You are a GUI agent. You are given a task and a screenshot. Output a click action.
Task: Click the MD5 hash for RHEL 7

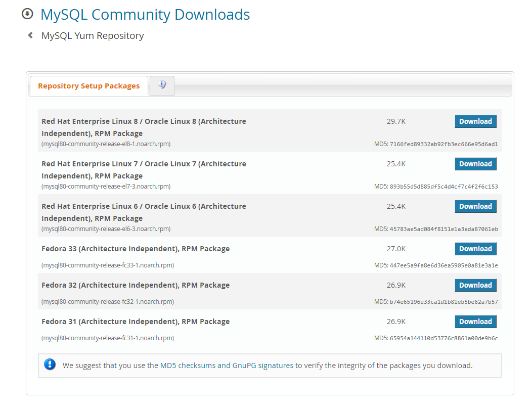coord(444,187)
